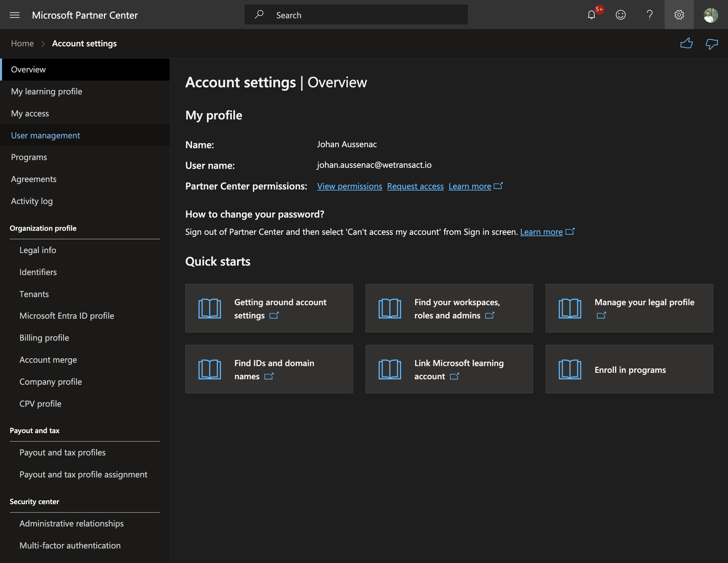The image size is (728, 563).
Task: Click external link icon under Manage your legal profile
Action: pyautogui.click(x=601, y=315)
